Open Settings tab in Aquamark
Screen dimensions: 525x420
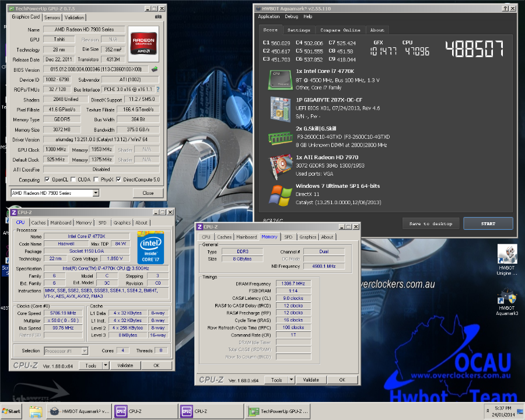299,30
